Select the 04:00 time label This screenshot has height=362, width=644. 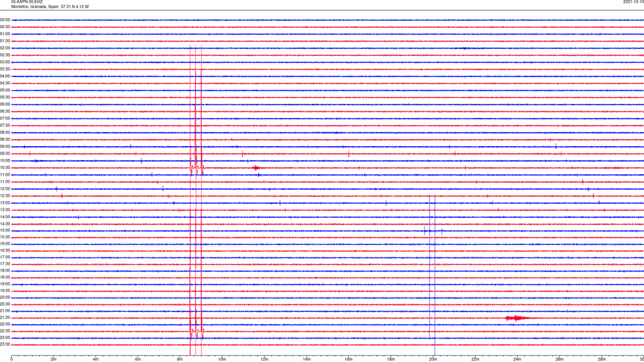[x=5, y=76]
